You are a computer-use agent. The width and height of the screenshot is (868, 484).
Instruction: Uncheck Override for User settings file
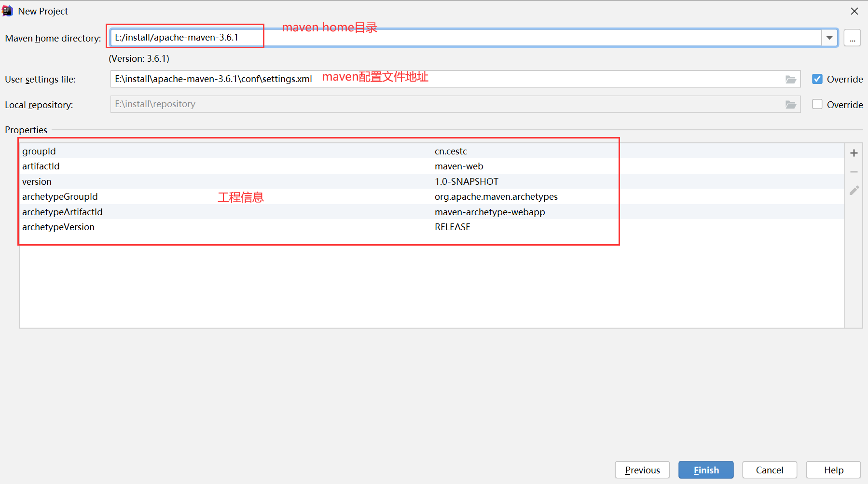[817, 79]
